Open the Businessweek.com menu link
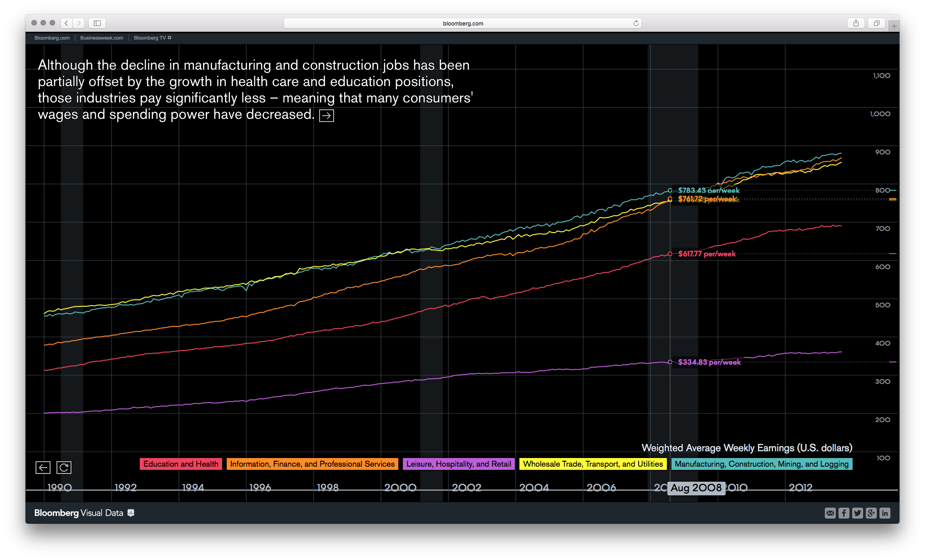The image size is (925, 560). [101, 38]
